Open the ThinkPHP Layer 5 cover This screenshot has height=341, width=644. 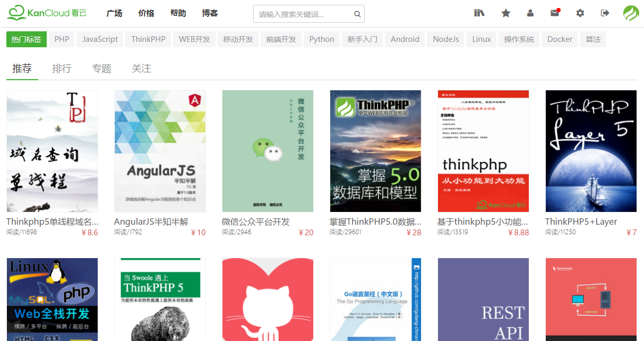click(x=591, y=151)
